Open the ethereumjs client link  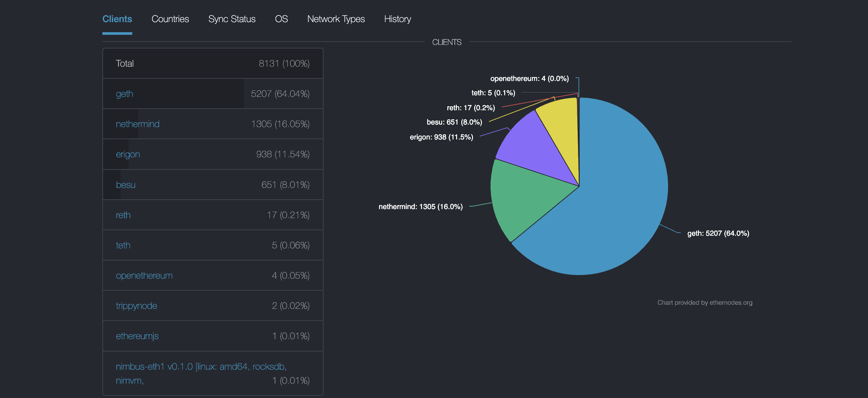click(137, 336)
